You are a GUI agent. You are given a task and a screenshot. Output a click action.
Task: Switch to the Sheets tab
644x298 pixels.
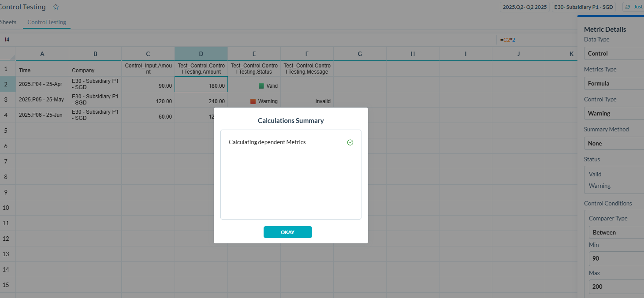pyautogui.click(x=8, y=22)
